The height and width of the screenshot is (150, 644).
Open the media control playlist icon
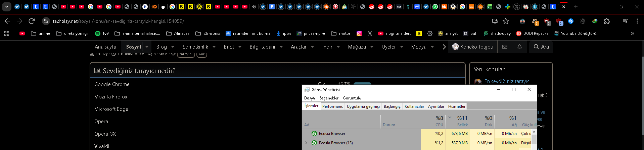point(625,21)
